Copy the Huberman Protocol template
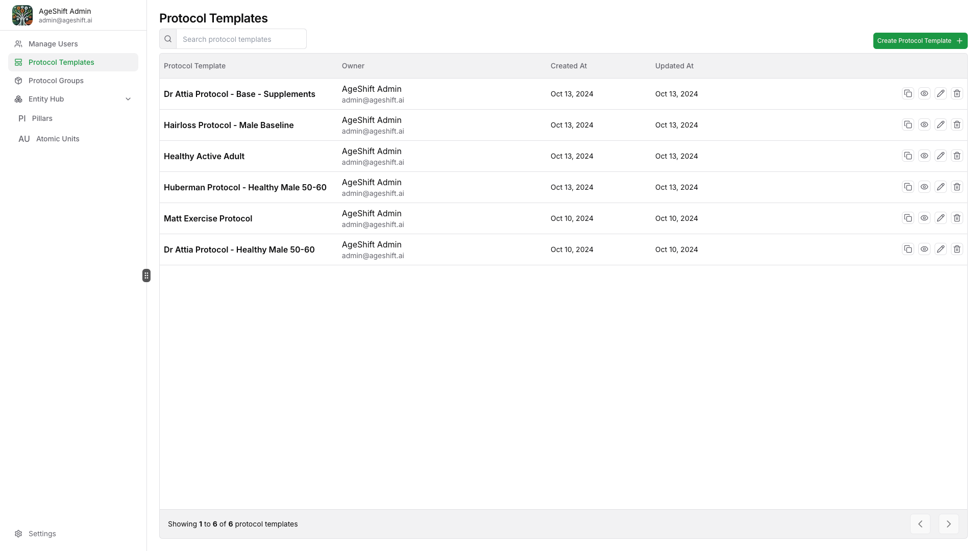 pos(908,187)
